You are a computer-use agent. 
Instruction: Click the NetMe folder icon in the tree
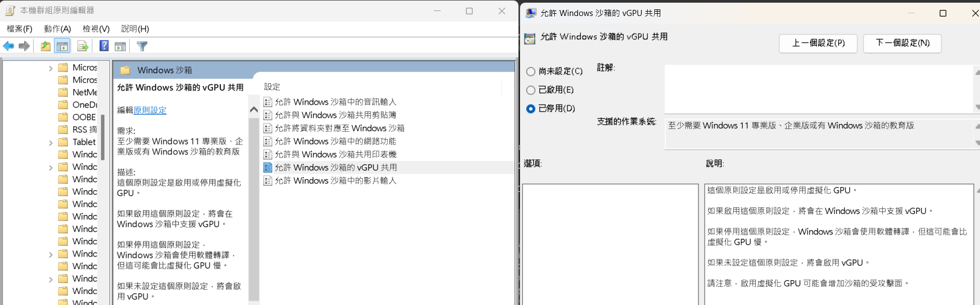point(63,92)
